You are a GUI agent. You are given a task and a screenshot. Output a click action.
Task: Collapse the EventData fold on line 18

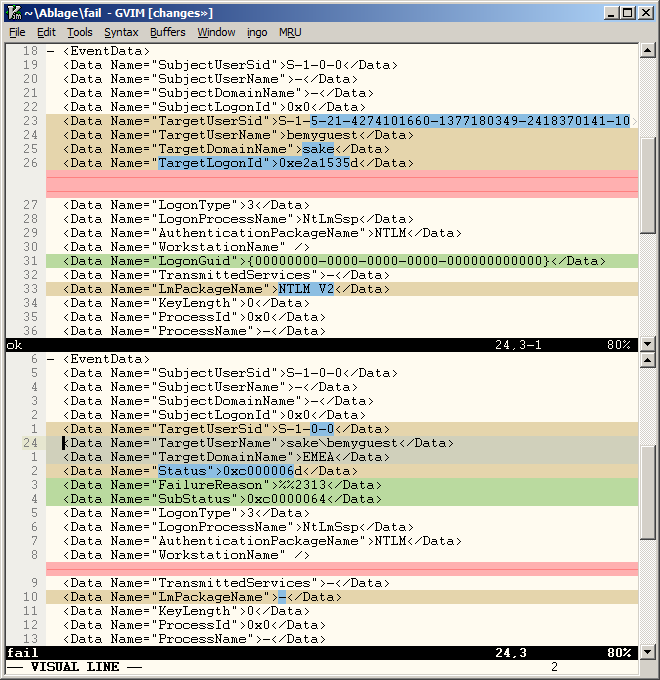coord(51,51)
